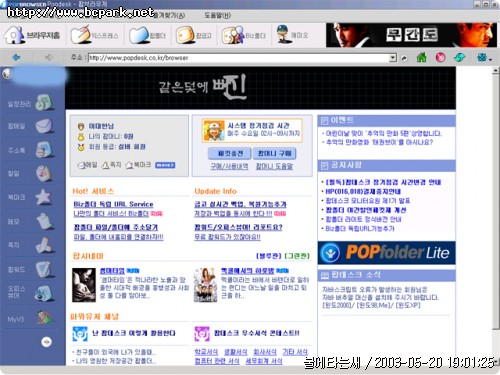Click the 패킷충전 button
The width and height of the screenshot is (500, 375).
pyautogui.click(x=229, y=153)
